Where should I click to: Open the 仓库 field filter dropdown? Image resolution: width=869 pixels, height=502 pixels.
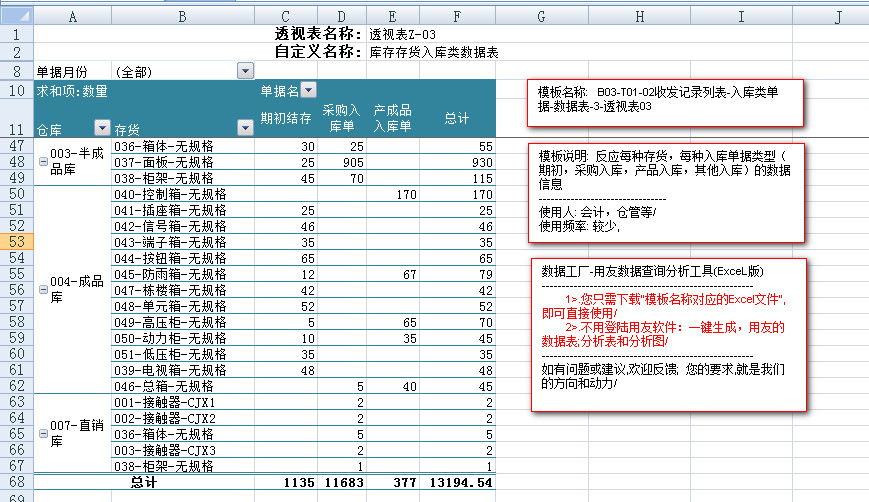101,127
